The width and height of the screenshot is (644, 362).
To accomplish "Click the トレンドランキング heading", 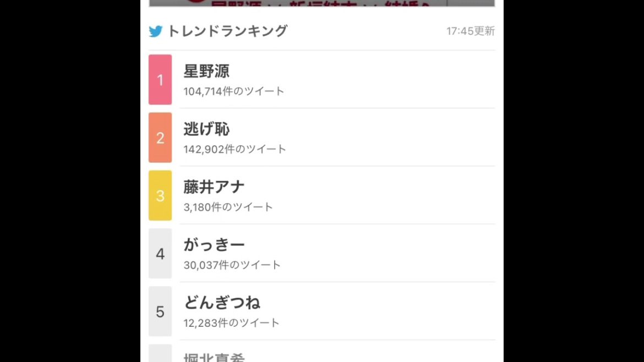I will point(227,31).
